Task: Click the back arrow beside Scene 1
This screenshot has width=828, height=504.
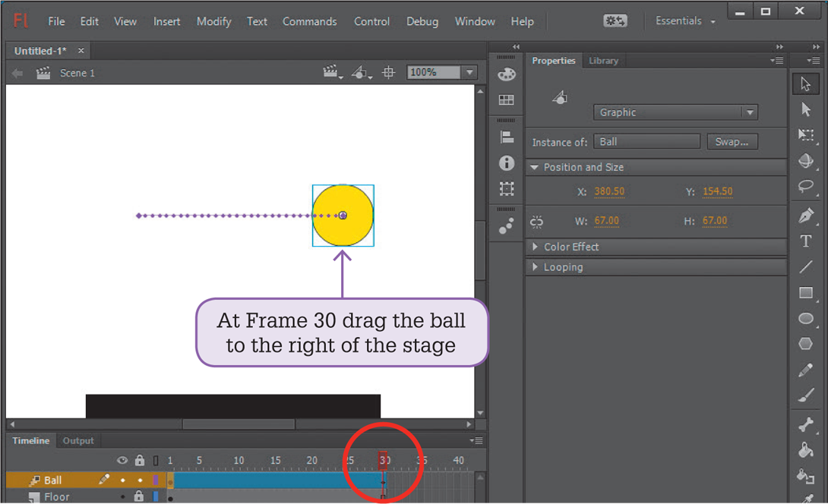Action: (x=17, y=73)
